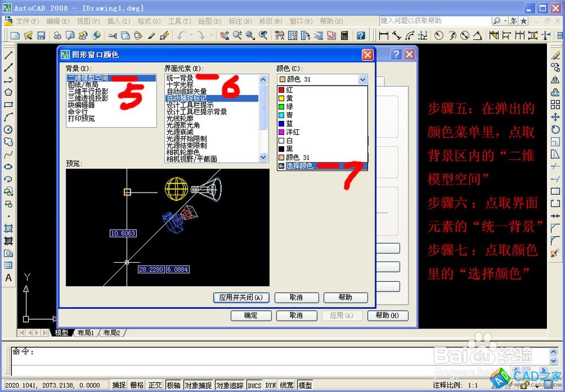Screen dimensions: 565x392
Task: Open the 颜色 color combo box arrow
Action: coord(363,79)
